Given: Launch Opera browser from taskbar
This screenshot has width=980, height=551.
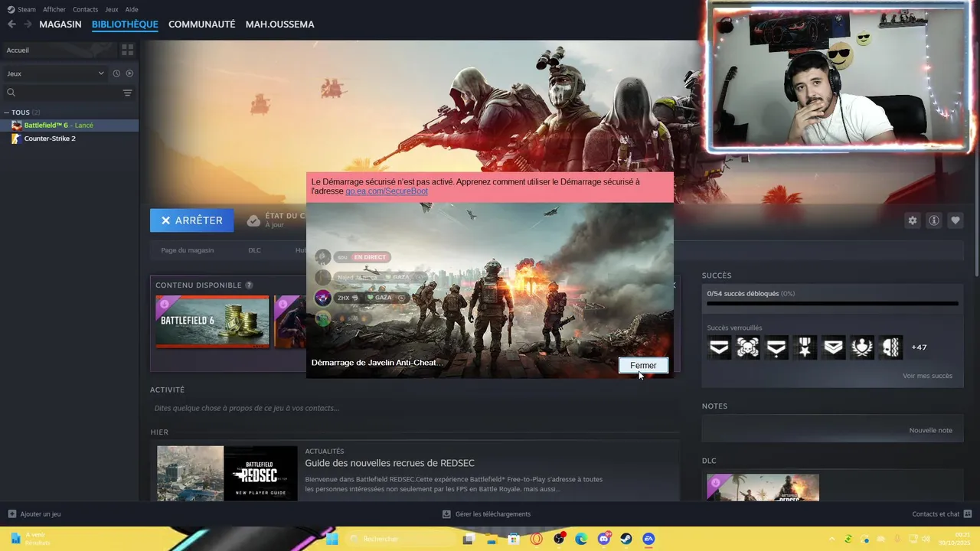Looking at the screenshot, I should point(536,539).
